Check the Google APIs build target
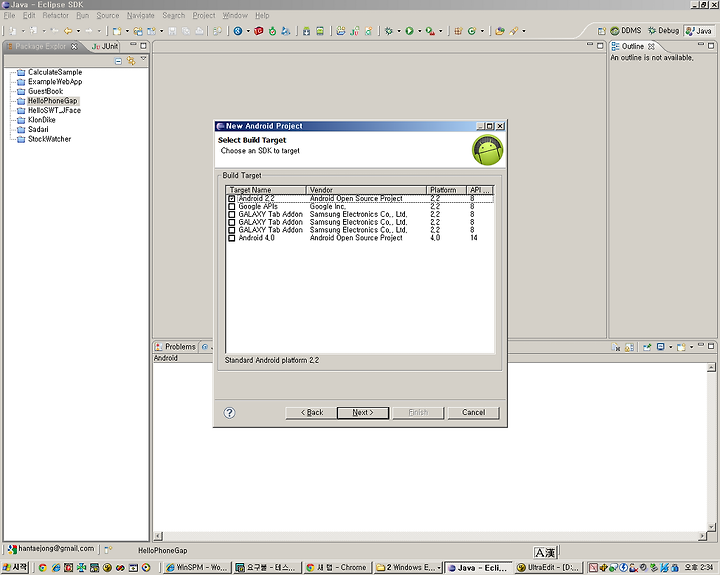 pyautogui.click(x=231, y=207)
